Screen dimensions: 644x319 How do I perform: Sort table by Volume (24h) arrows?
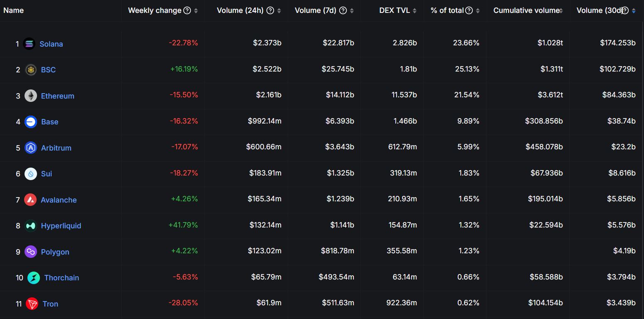pos(279,11)
